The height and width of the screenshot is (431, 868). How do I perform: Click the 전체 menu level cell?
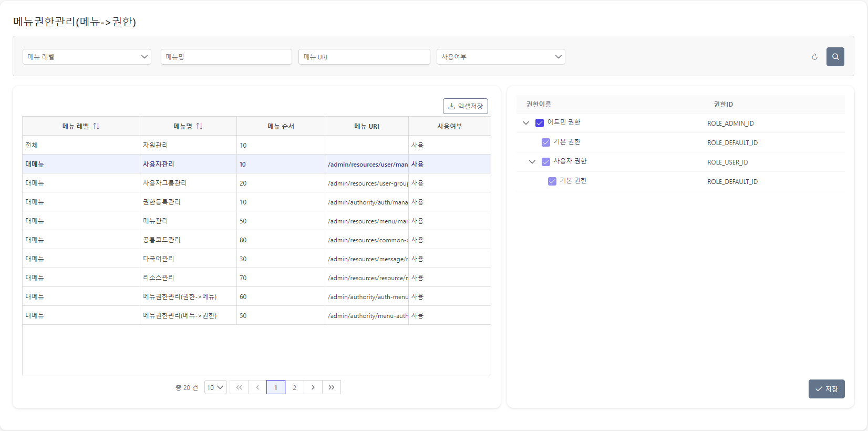[x=81, y=145]
